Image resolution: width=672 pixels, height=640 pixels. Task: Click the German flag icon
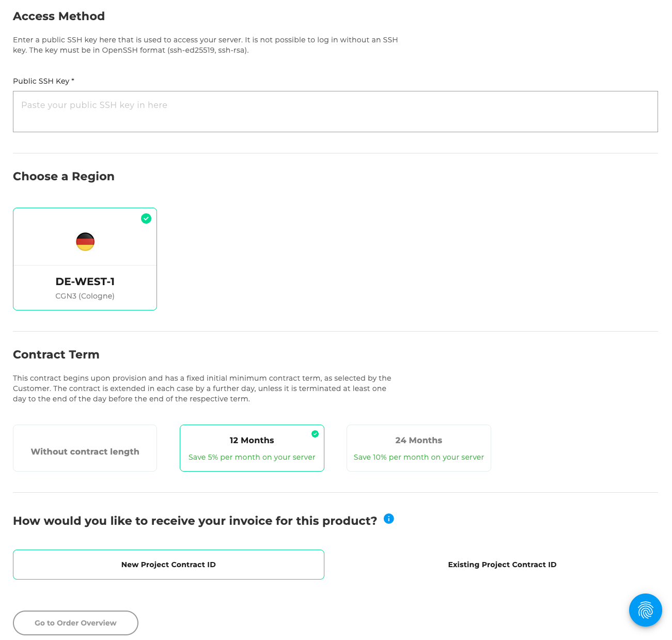[x=85, y=242]
